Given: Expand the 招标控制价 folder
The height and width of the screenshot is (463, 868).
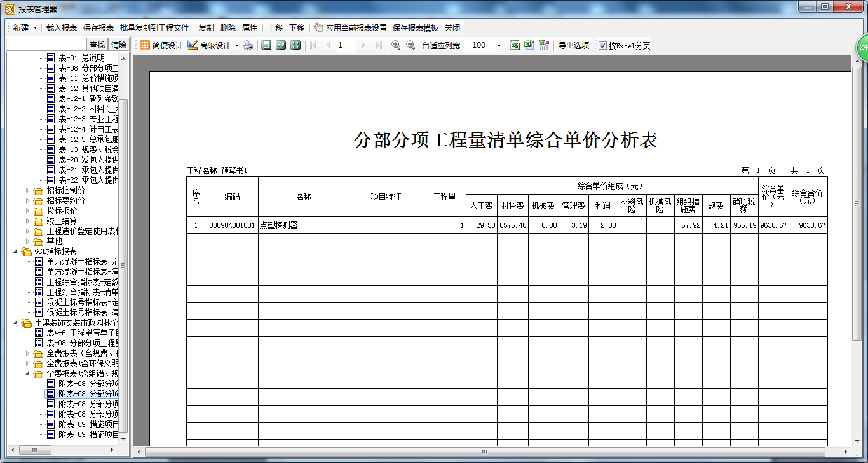Looking at the screenshot, I should pyautogui.click(x=27, y=190).
